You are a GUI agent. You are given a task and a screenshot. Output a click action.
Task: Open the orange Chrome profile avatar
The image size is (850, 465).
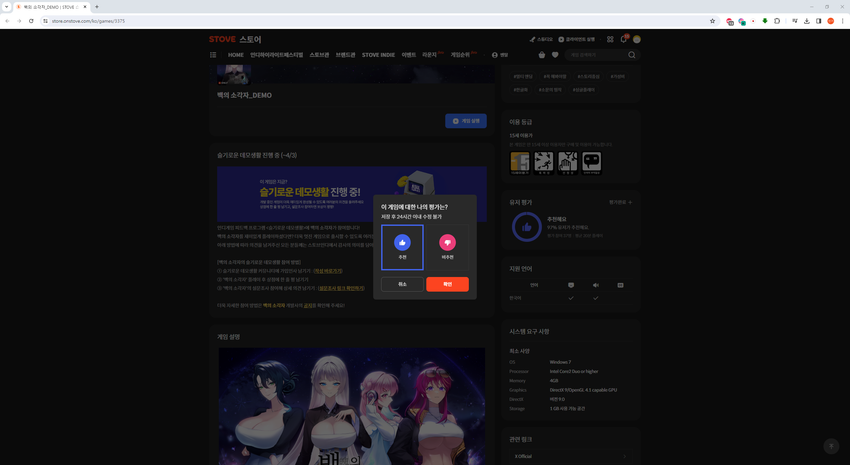point(830,21)
